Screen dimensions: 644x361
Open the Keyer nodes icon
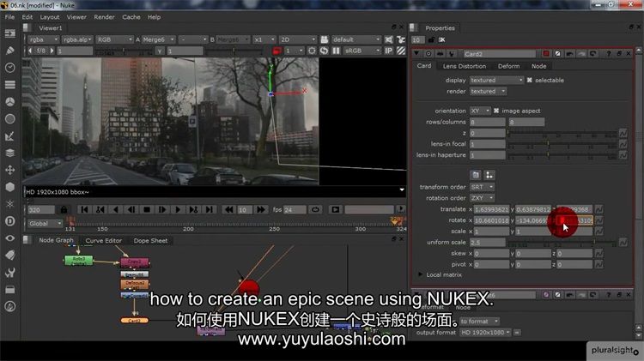click(10, 135)
